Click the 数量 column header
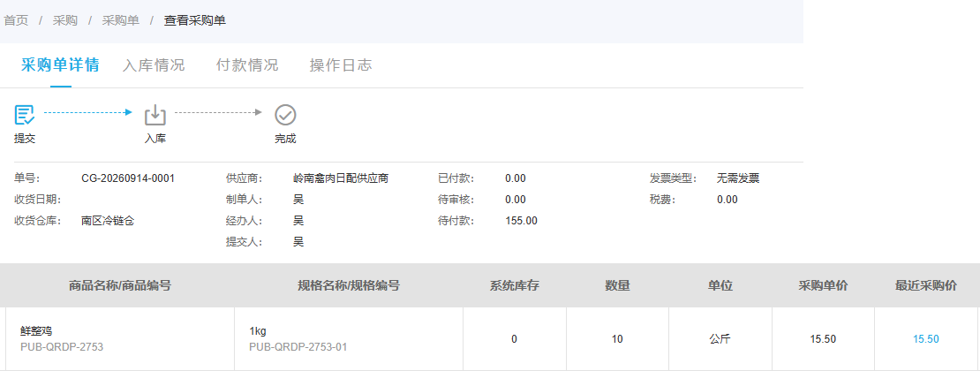980x371 pixels. coord(617,286)
